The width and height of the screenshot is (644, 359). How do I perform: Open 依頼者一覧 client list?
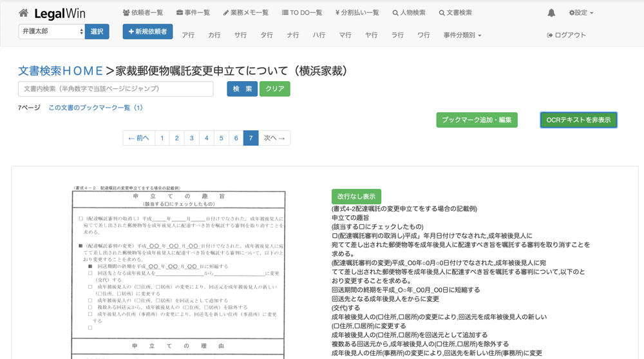142,13
